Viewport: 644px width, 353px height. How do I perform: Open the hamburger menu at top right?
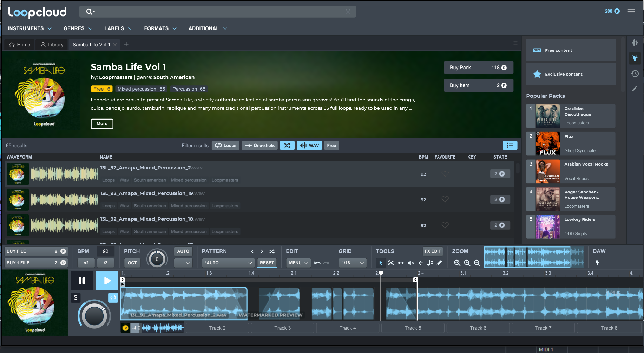point(631,11)
